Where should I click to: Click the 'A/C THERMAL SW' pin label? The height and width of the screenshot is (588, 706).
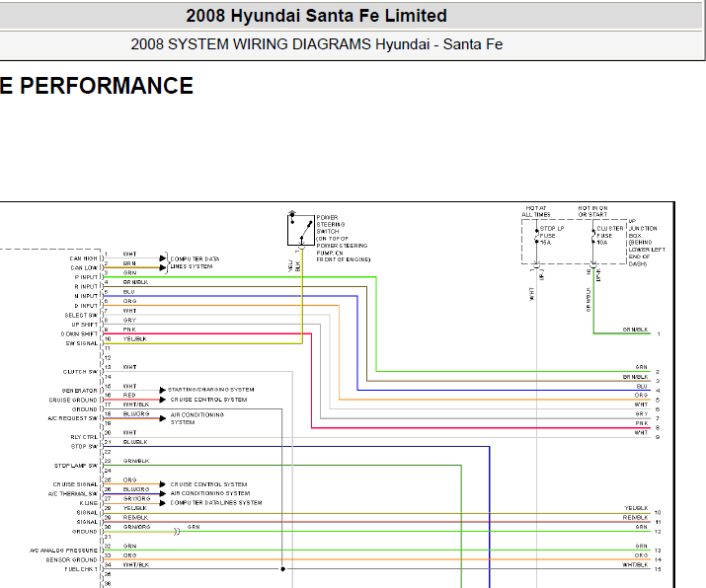[x=72, y=494]
